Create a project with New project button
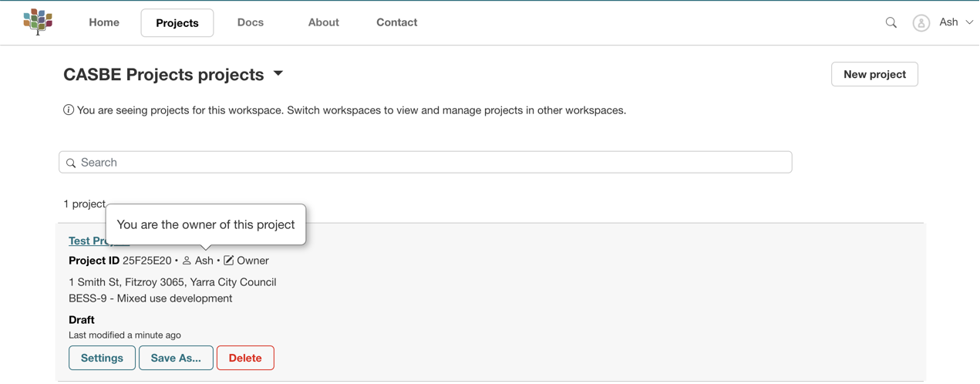Screen dimensions: 980x384 [874, 74]
